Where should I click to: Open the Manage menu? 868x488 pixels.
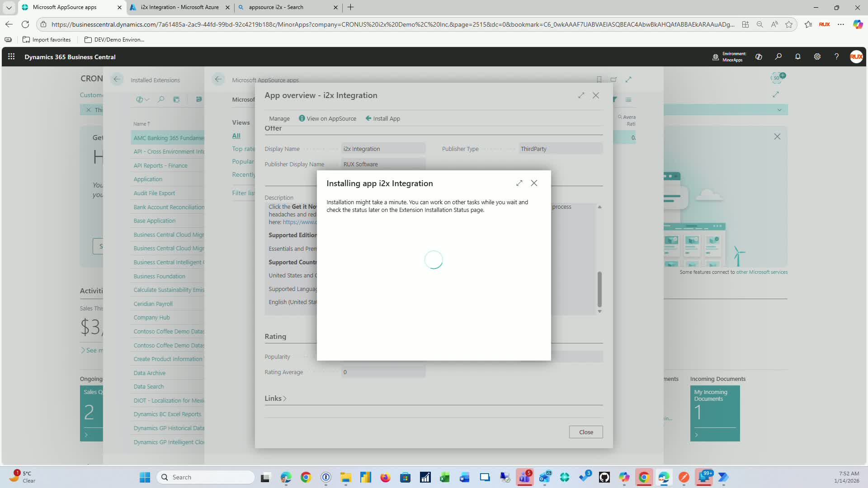click(279, 118)
